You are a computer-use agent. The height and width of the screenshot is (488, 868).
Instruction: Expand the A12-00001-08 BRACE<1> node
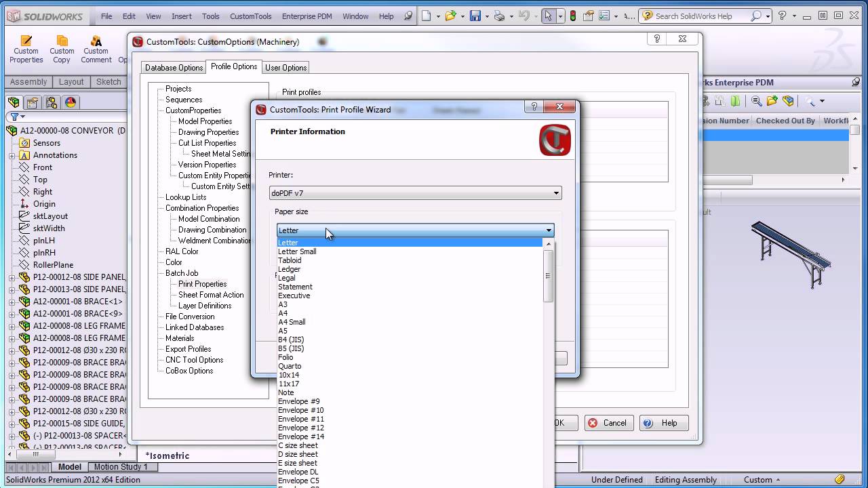click(12, 302)
